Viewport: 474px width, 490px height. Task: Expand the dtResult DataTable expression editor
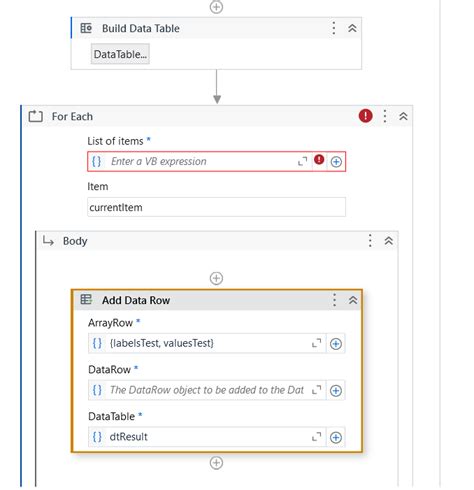coord(316,437)
